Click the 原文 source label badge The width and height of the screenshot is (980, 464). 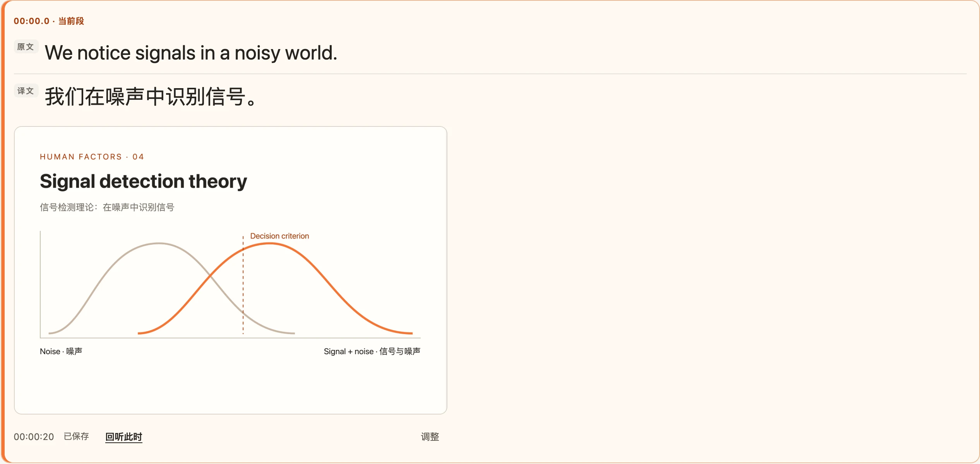pos(26,47)
